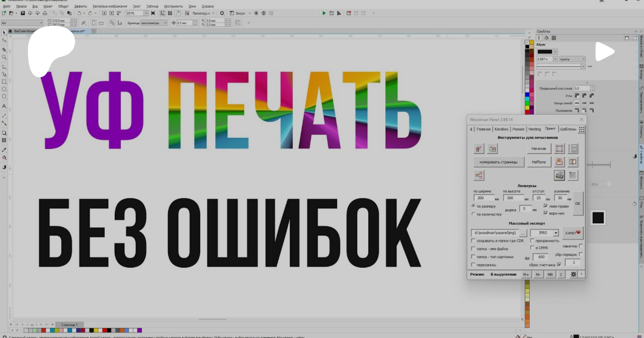The width and height of the screenshot is (644, 338).
Task: Open the Fill properties bucket icon
Action: (546, 38)
